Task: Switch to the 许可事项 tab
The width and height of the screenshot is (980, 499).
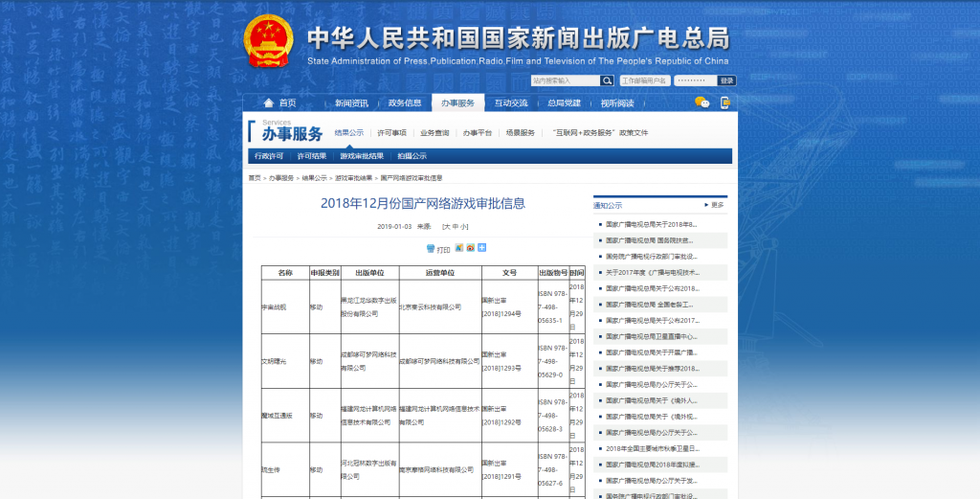Action: point(391,133)
